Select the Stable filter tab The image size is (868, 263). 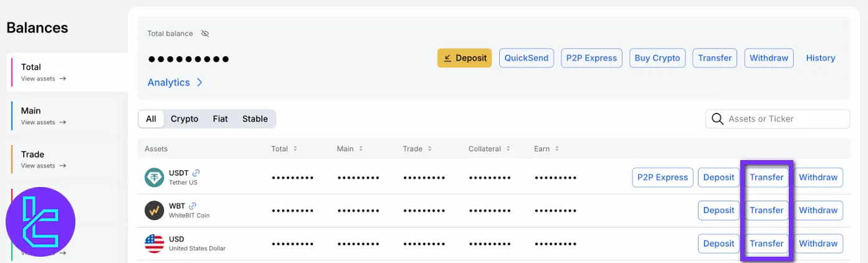tap(255, 119)
